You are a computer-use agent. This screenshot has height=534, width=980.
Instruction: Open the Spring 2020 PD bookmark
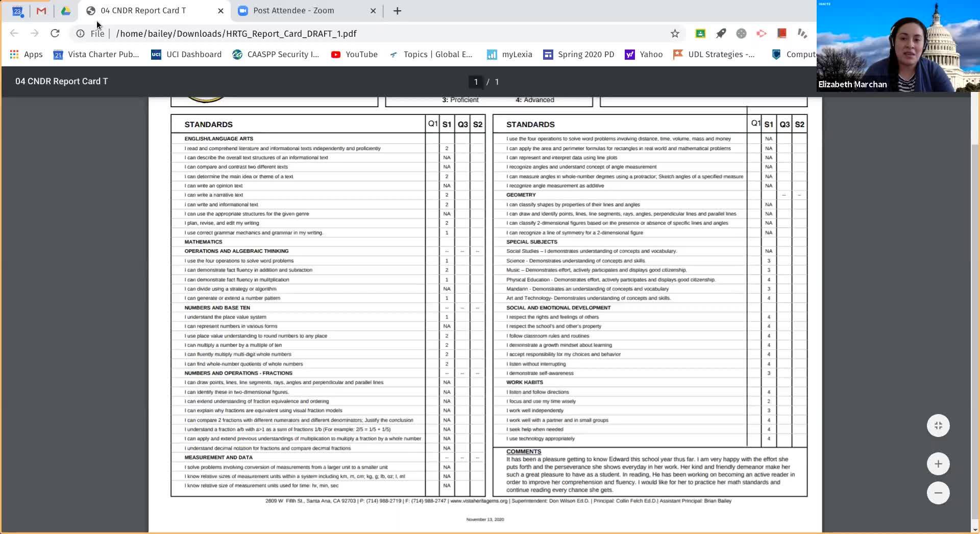pos(579,54)
